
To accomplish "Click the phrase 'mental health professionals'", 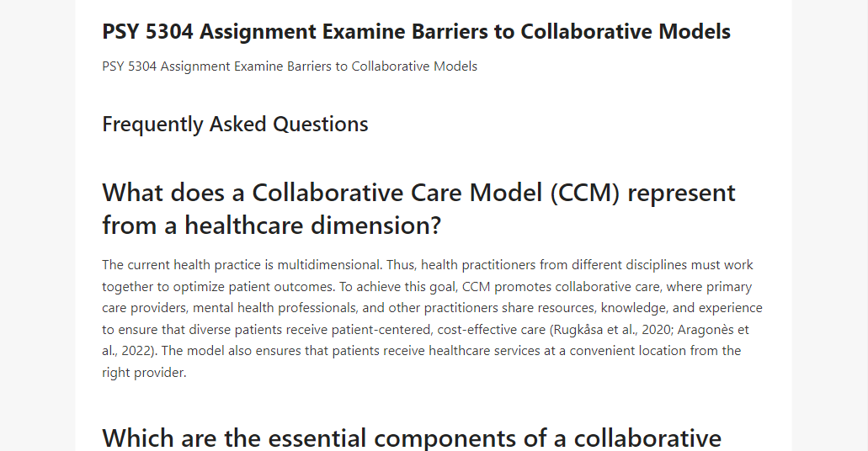I will 274,308.
